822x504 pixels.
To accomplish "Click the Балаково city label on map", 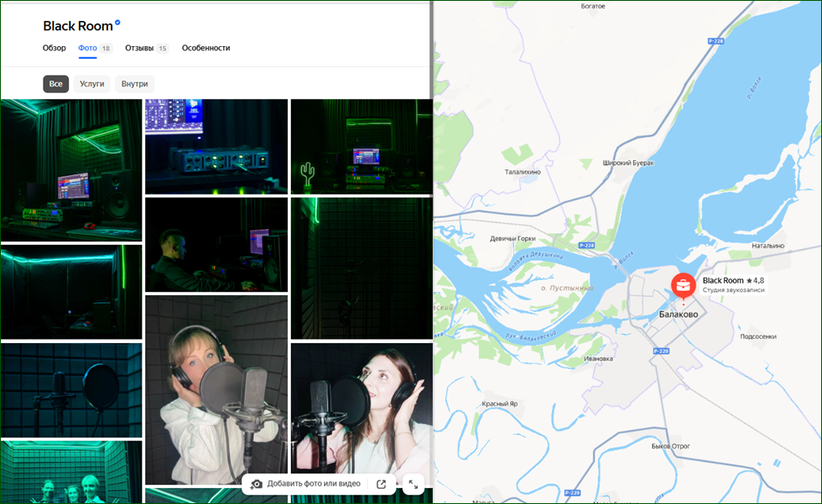I will [679, 314].
